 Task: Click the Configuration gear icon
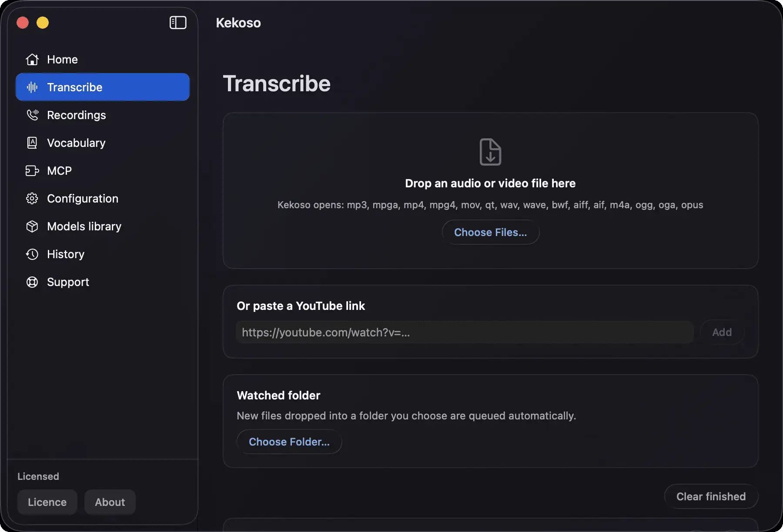coord(32,199)
